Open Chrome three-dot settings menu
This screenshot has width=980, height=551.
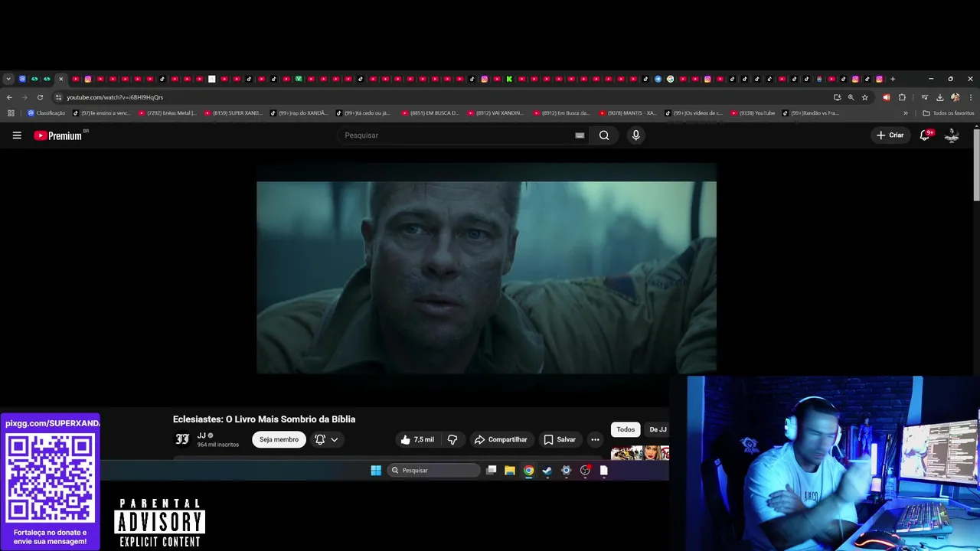click(971, 97)
